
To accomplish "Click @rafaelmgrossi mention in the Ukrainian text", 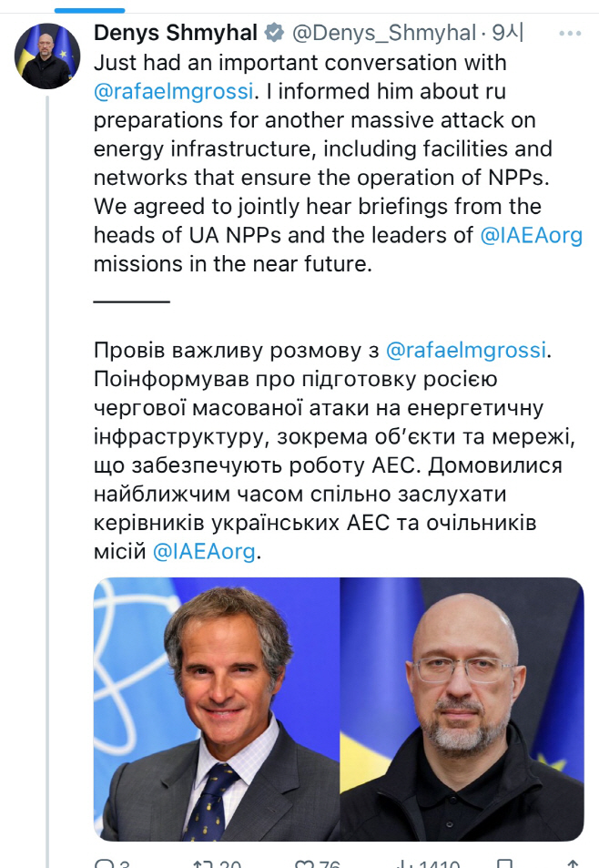I will 468,349.
